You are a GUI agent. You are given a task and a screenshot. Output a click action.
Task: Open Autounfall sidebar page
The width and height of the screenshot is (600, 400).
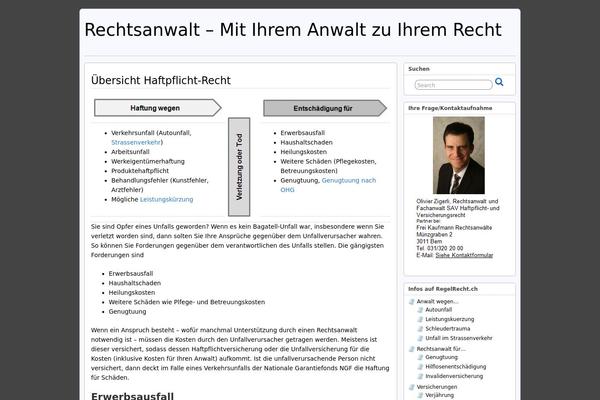[439, 310]
